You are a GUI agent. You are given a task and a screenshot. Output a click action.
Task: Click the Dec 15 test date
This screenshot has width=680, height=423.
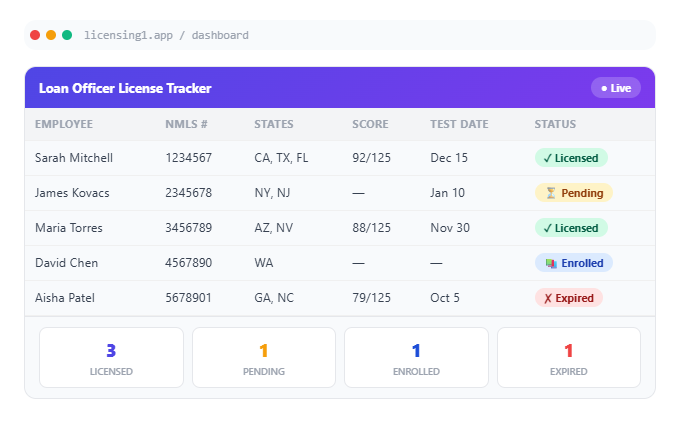pos(449,158)
